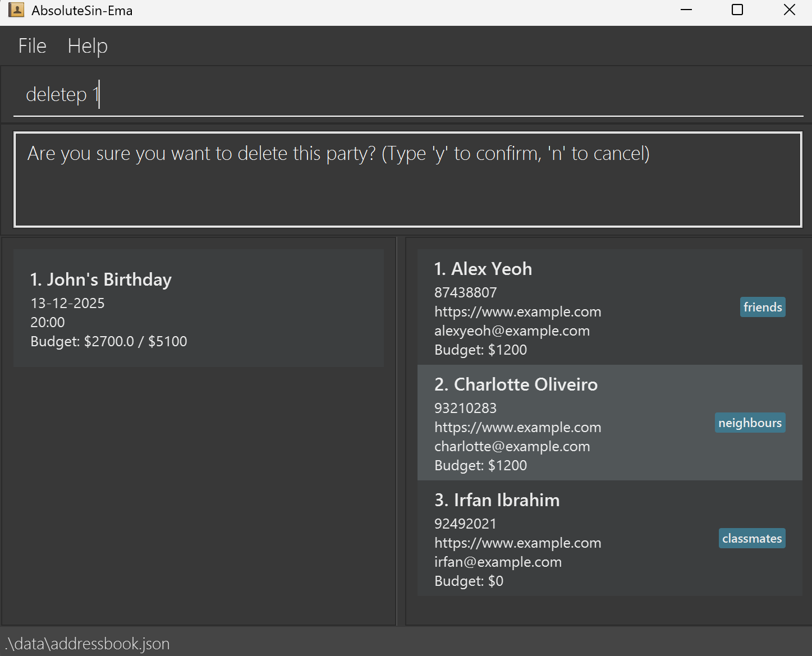Click Alex Yeoh's website link
The image size is (812, 656).
[517, 311]
